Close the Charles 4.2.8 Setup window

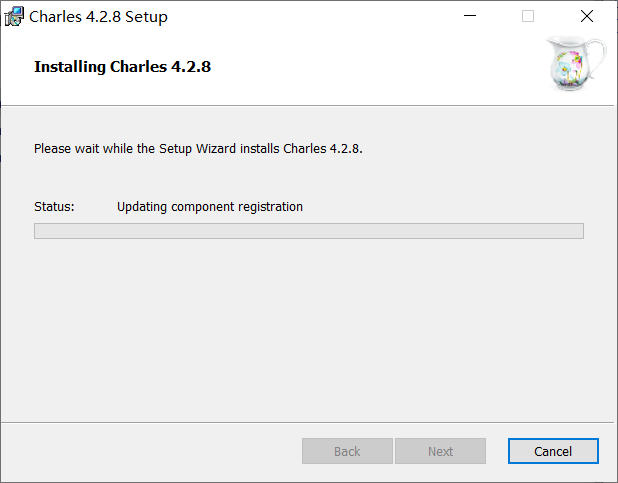tap(587, 16)
